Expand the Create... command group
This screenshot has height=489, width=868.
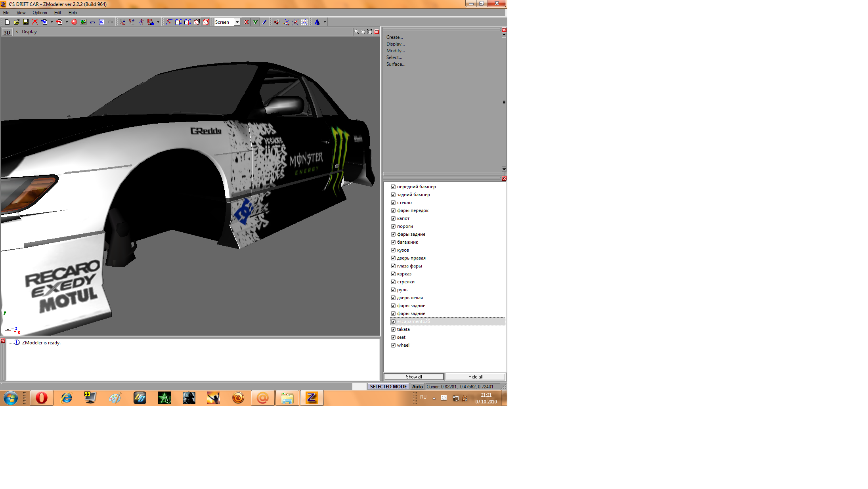coord(394,37)
